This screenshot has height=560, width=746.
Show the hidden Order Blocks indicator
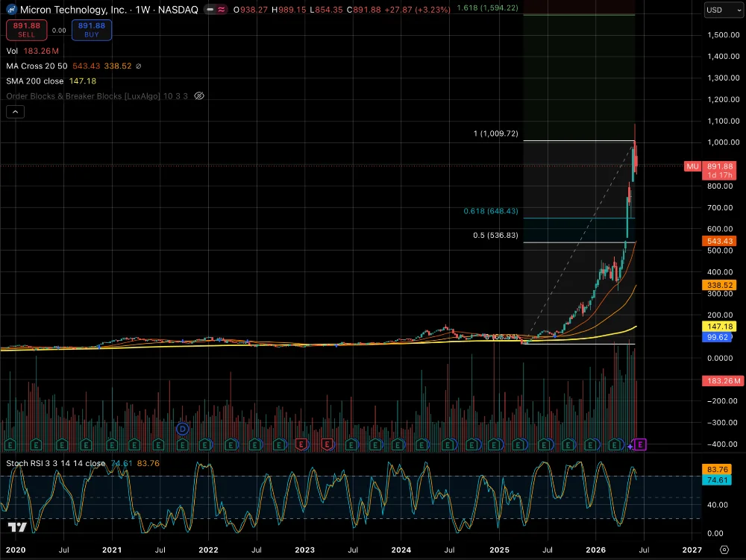[199, 96]
